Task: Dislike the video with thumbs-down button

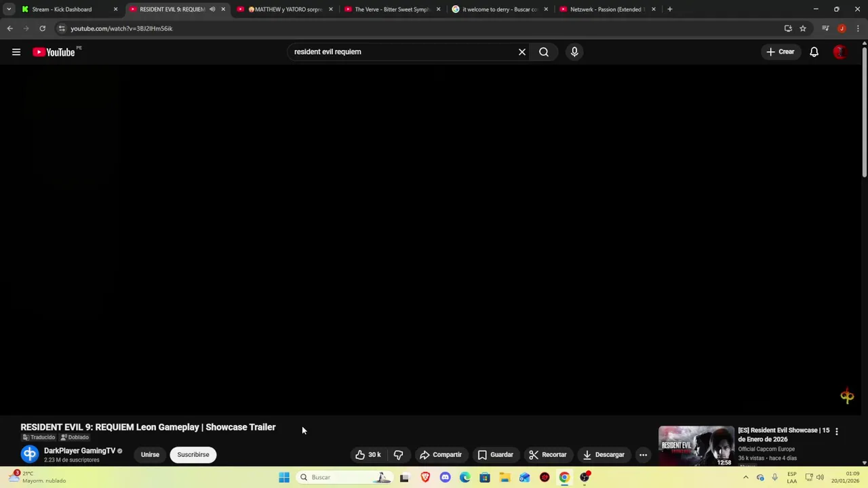Action: coord(398,455)
